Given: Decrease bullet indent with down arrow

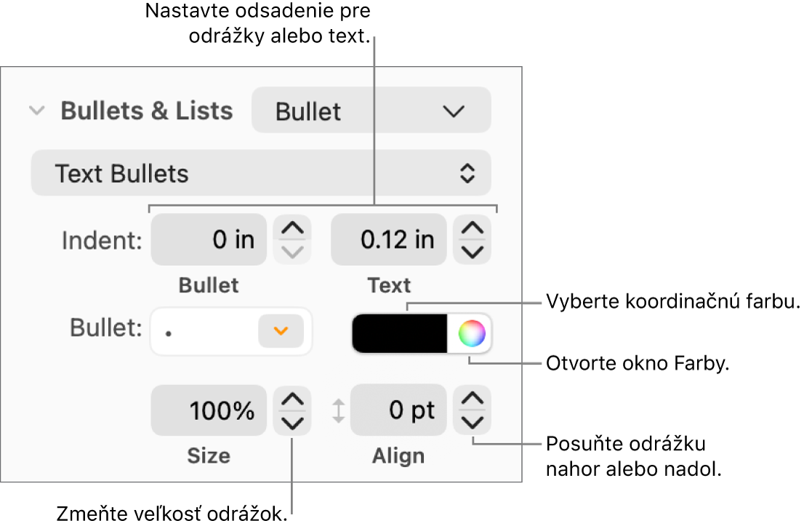Looking at the screenshot, I should point(292,251).
